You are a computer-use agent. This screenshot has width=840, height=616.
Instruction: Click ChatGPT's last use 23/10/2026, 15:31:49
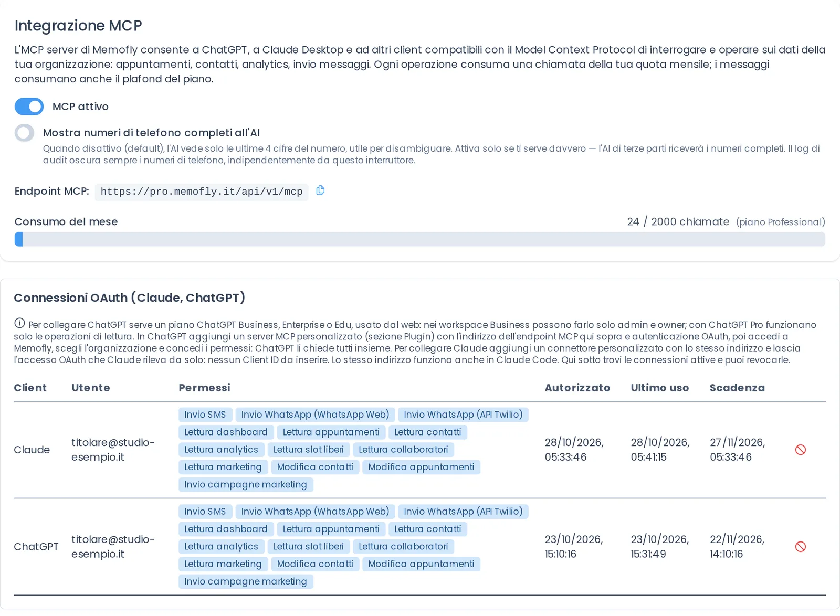tap(660, 547)
